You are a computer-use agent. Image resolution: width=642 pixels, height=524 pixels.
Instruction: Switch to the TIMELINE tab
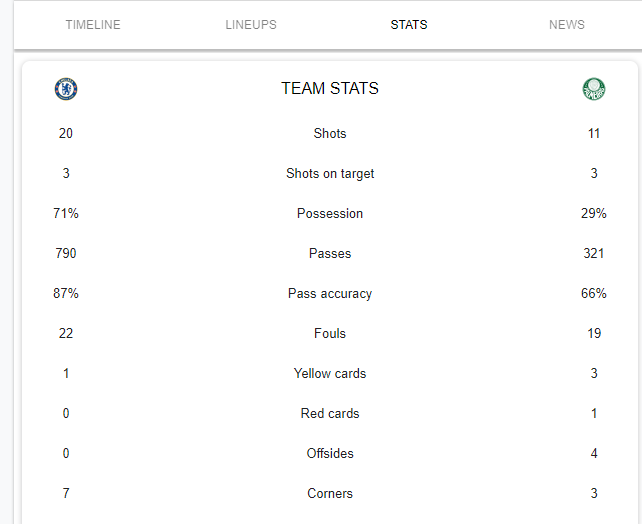[93, 25]
